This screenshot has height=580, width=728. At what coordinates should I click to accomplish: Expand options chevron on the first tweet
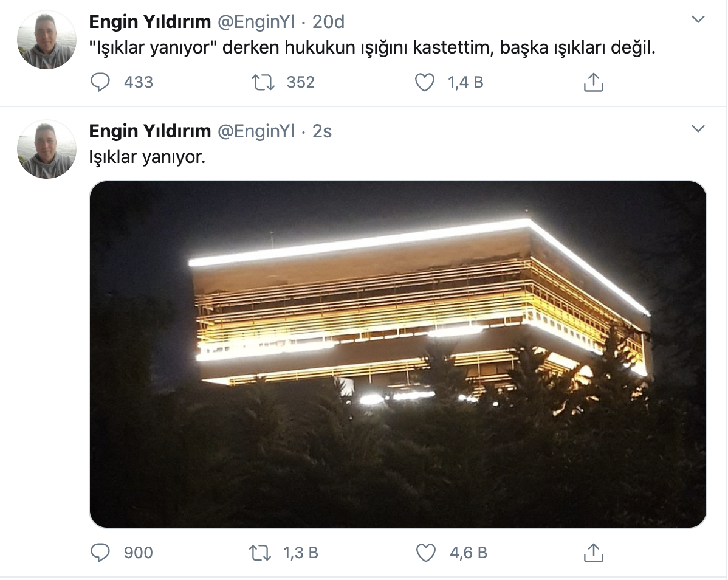pos(698,19)
